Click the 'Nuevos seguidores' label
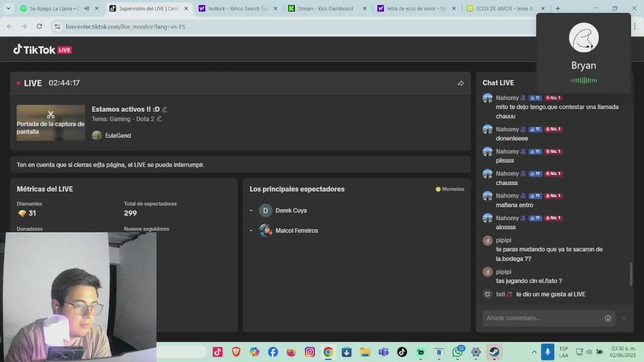Viewport: 644px width, 362px height. [x=146, y=229]
